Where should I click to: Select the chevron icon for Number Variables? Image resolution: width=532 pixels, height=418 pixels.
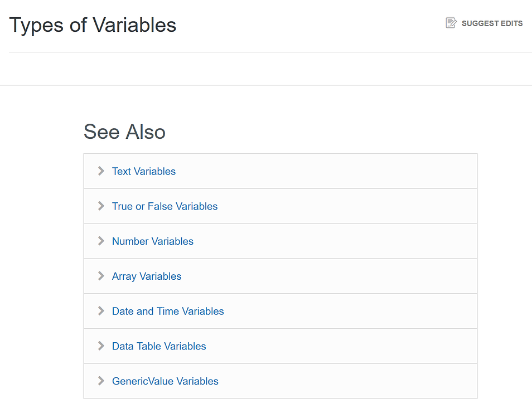tap(101, 241)
